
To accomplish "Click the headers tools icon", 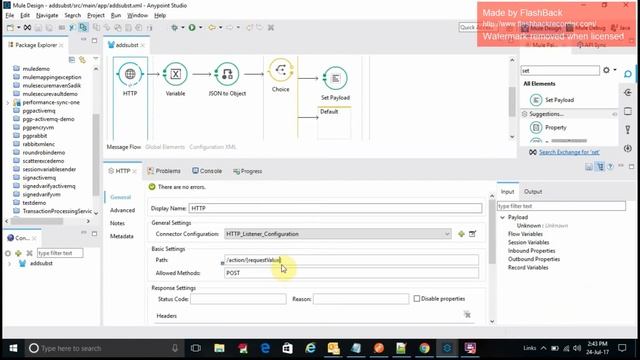I will [x=467, y=314].
